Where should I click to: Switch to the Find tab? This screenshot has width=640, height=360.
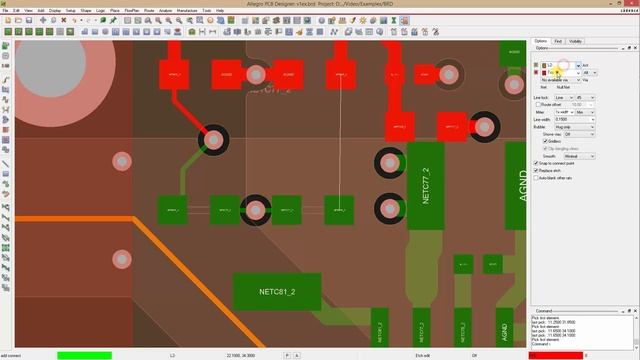(558, 41)
